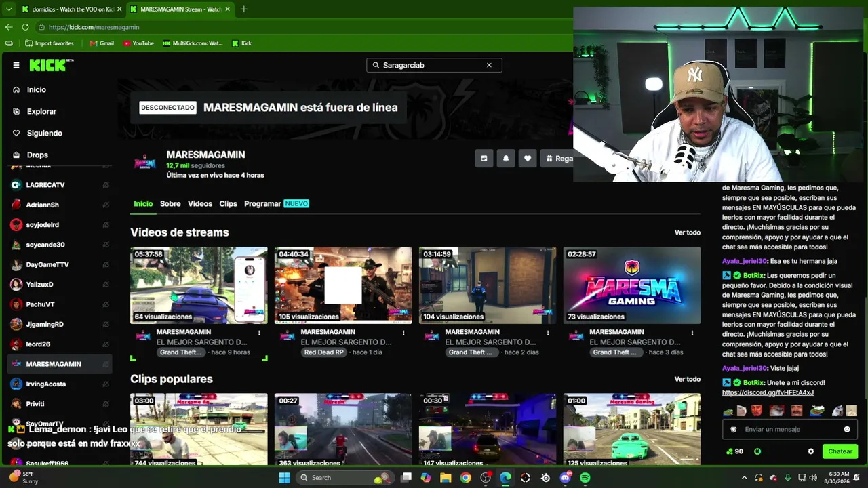The height and width of the screenshot is (488, 868).
Task: Open the Clips tab
Action: (229, 203)
